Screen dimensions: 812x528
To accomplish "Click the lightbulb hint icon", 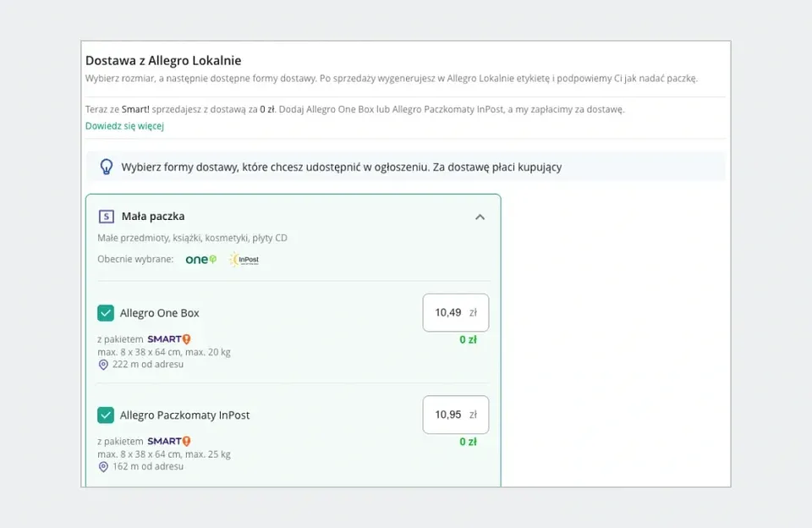I will pos(107,167).
